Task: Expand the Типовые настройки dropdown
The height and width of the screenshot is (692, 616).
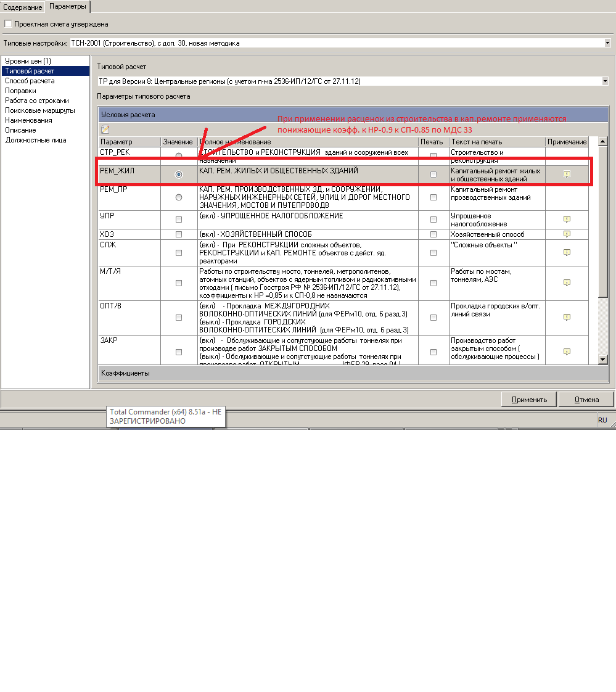Action: tap(607, 43)
